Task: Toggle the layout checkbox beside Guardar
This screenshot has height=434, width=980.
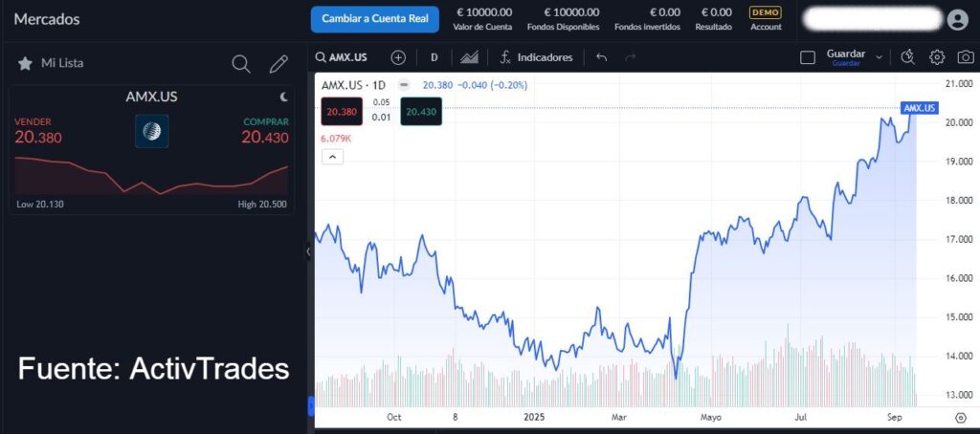Action: click(x=807, y=57)
